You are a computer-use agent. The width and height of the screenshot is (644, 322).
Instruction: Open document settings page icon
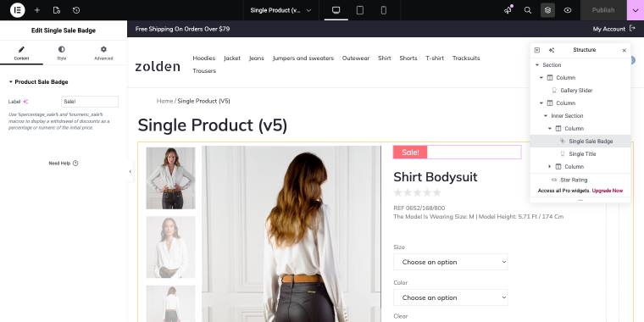point(57,10)
